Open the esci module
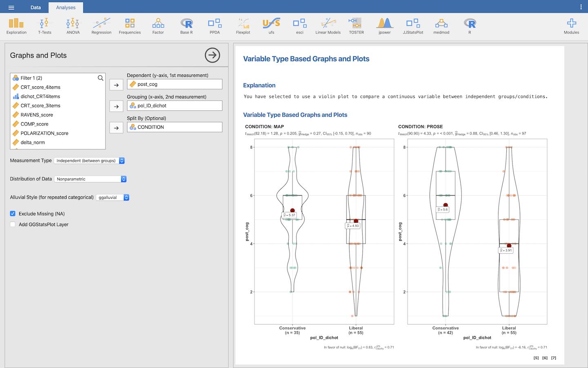This screenshot has width=588, height=368. (x=300, y=26)
